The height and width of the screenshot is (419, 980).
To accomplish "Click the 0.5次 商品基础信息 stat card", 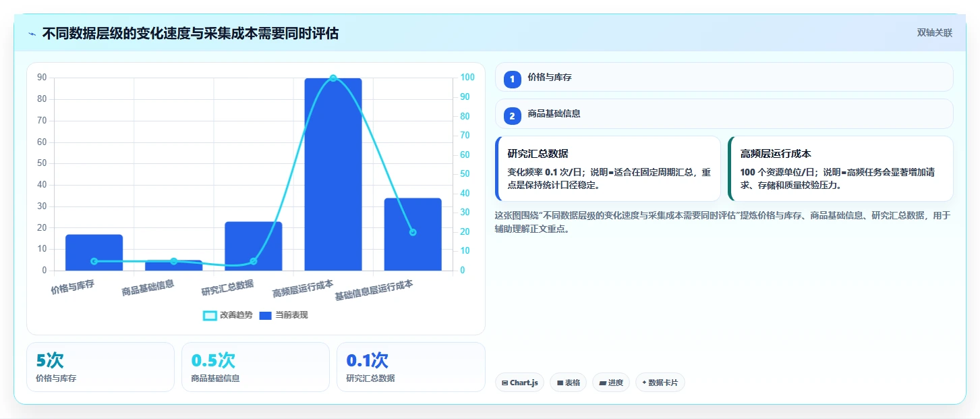I will click(x=256, y=367).
